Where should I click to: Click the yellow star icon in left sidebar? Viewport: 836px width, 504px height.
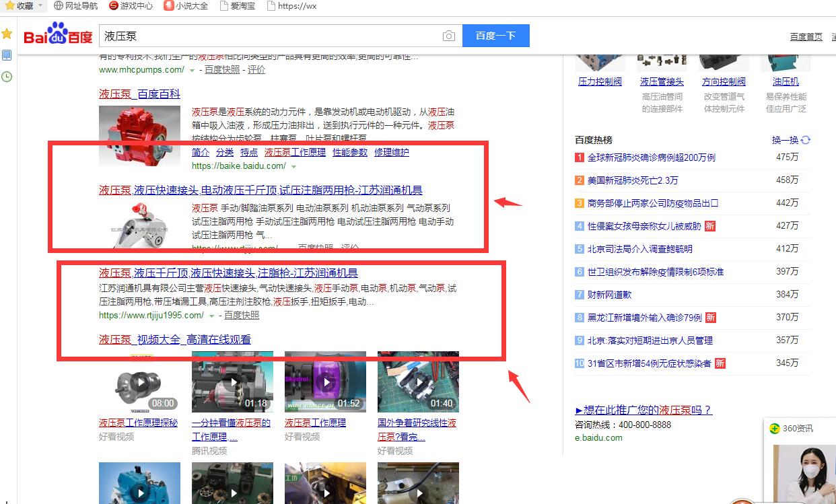click(x=7, y=34)
